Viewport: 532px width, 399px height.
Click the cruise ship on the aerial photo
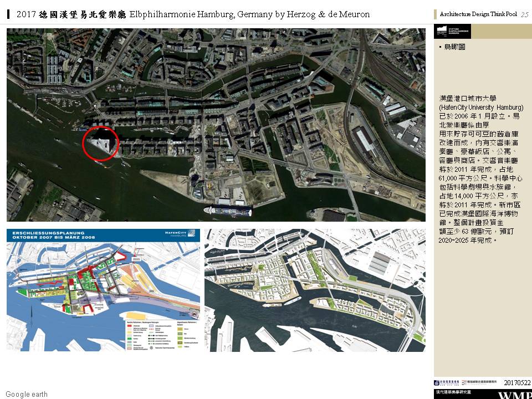tap(228, 211)
